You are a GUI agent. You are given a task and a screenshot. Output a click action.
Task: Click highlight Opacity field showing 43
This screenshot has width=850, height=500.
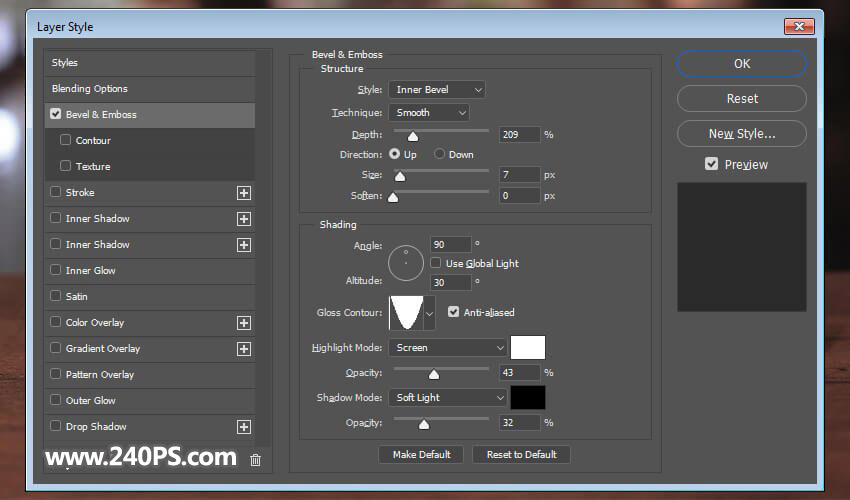click(x=519, y=373)
